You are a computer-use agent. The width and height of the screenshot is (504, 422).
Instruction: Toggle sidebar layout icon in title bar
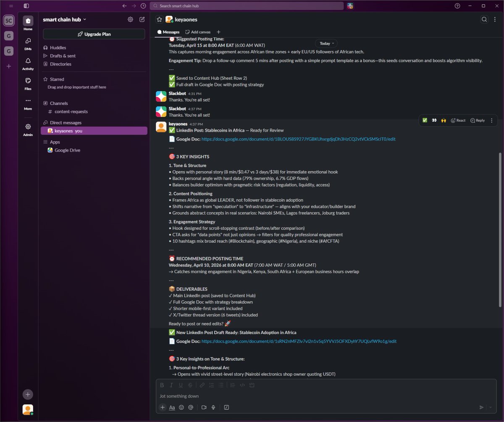26,6
